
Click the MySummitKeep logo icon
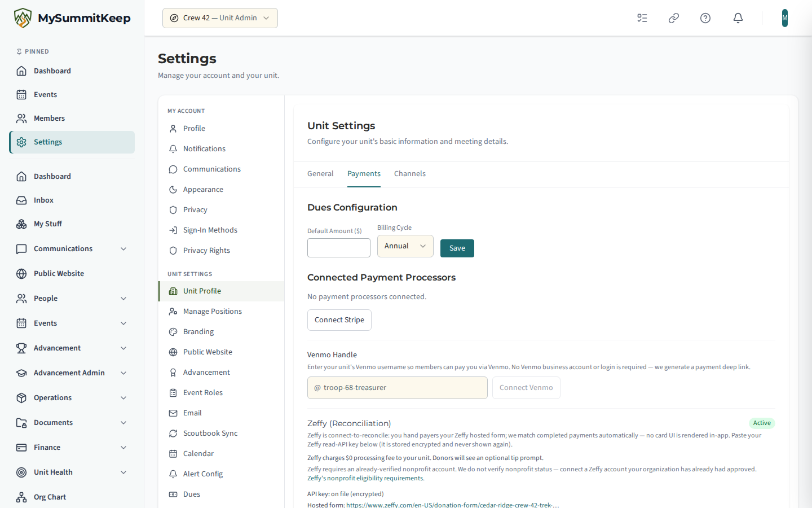click(x=23, y=18)
